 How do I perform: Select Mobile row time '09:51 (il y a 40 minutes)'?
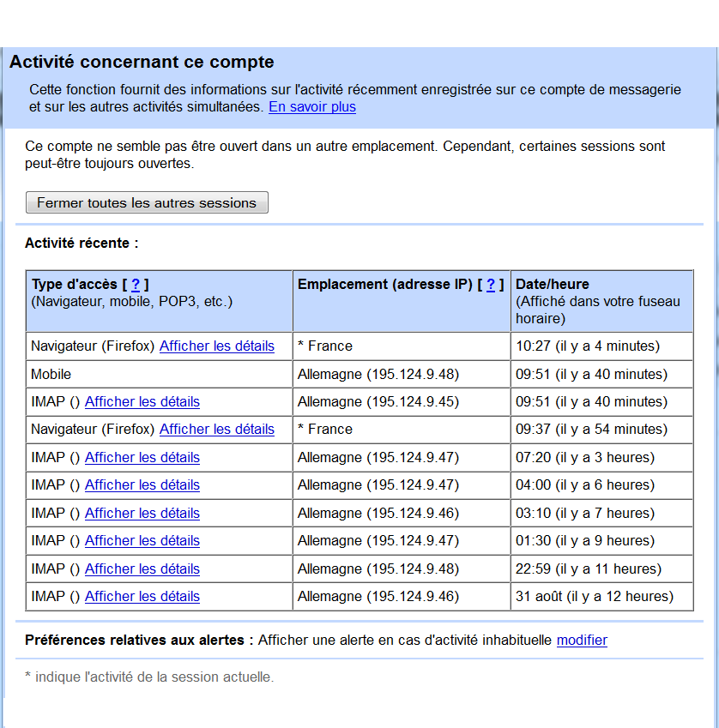click(602, 374)
